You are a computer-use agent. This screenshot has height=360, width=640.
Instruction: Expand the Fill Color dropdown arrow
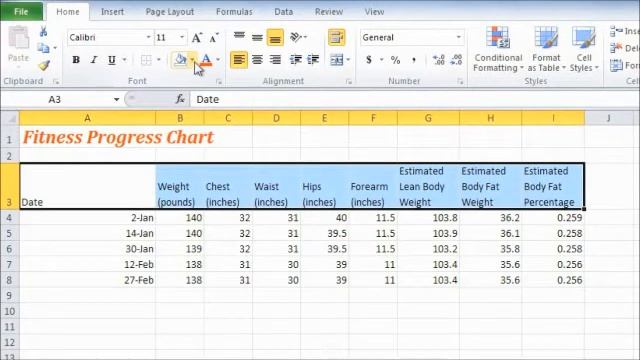point(192,60)
